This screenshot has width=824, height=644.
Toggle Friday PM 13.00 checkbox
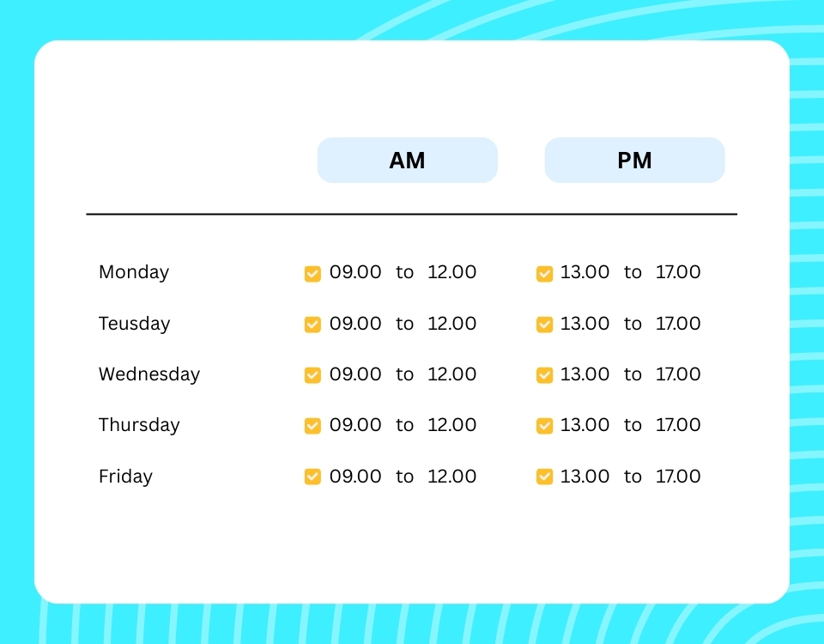pos(544,477)
